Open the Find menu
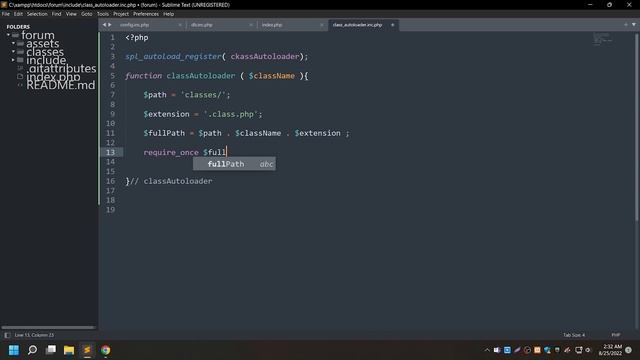This screenshot has height=360, width=640. click(x=56, y=14)
